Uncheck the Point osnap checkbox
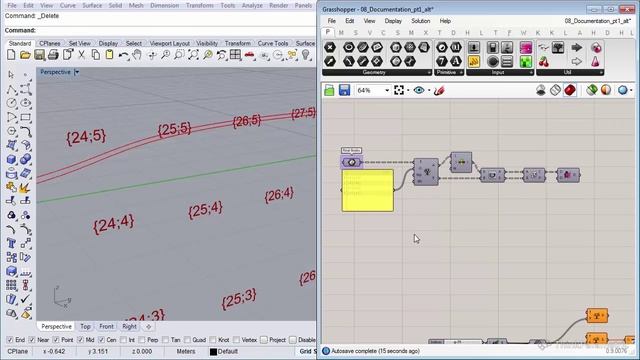This screenshot has width=640, height=360. point(56,340)
